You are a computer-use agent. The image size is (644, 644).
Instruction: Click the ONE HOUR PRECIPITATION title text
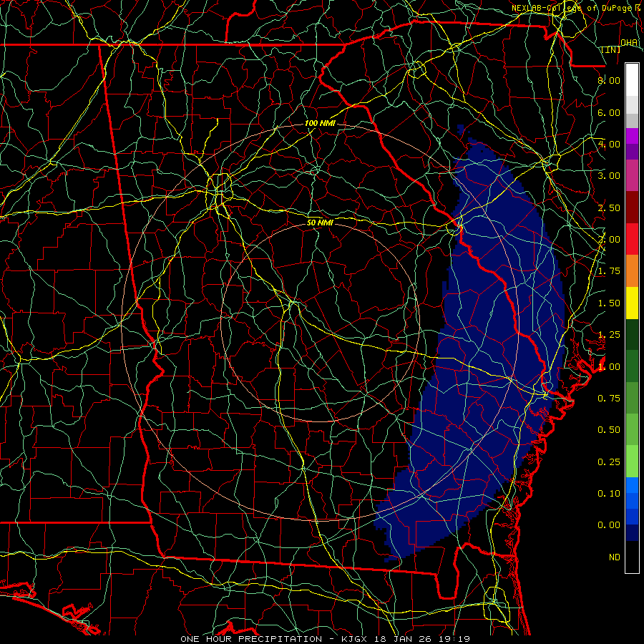point(251,639)
